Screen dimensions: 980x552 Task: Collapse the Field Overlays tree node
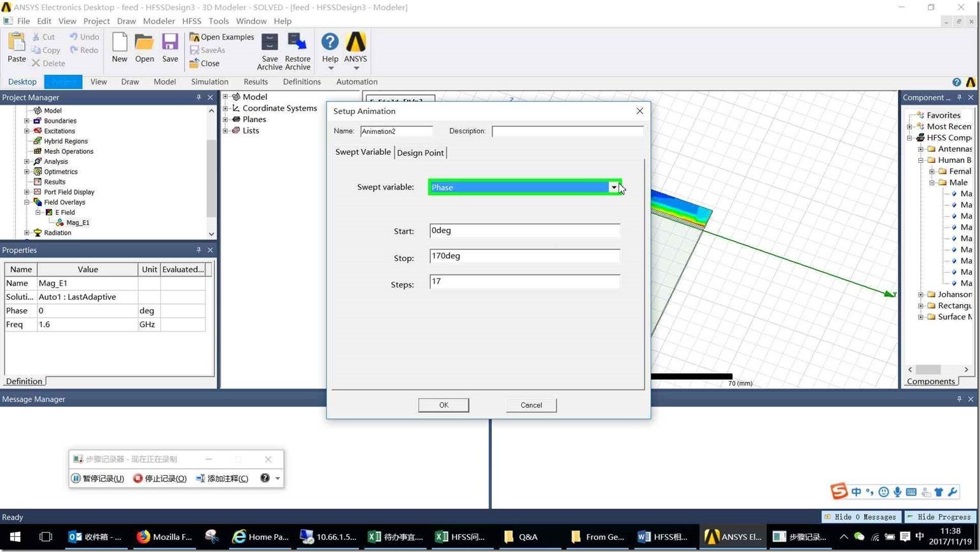coord(27,202)
